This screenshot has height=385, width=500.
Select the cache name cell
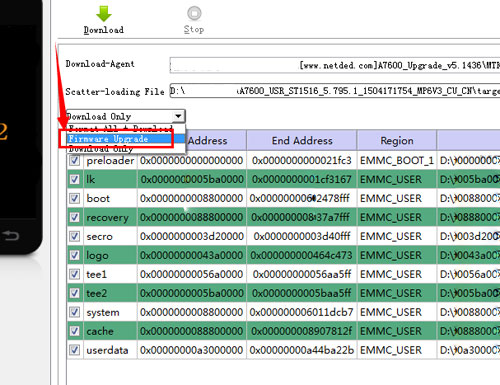(x=110, y=331)
